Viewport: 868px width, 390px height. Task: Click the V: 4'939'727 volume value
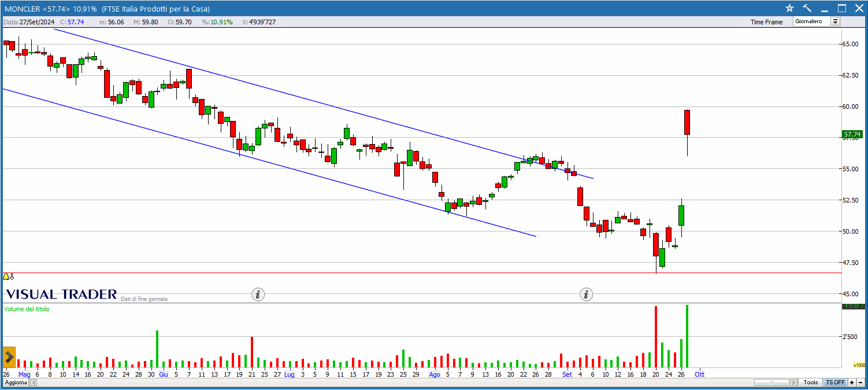(x=259, y=22)
